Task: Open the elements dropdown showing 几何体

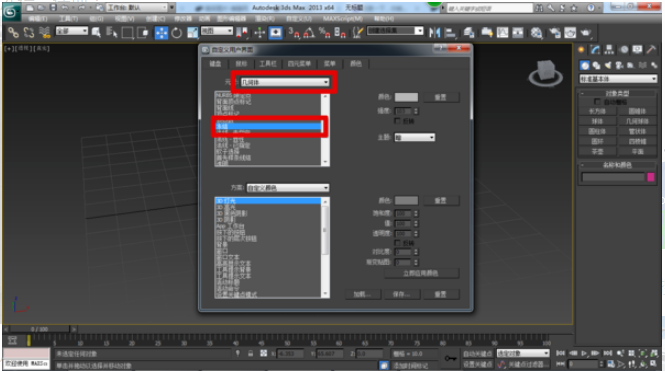Action: [x=285, y=82]
